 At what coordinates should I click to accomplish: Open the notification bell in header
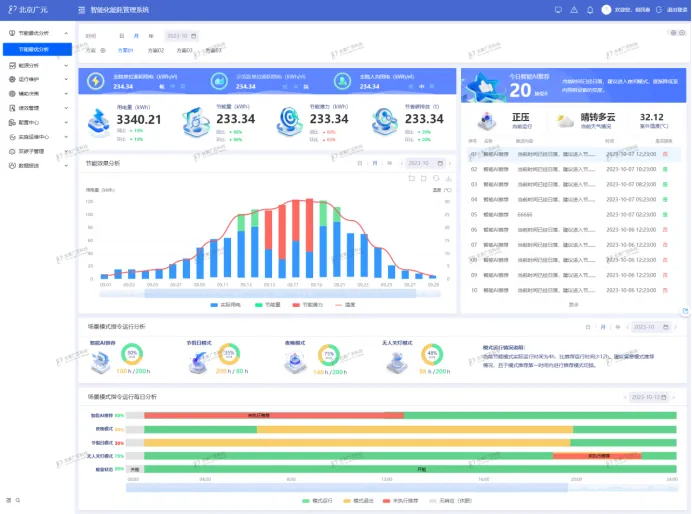pyautogui.click(x=590, y=9)
